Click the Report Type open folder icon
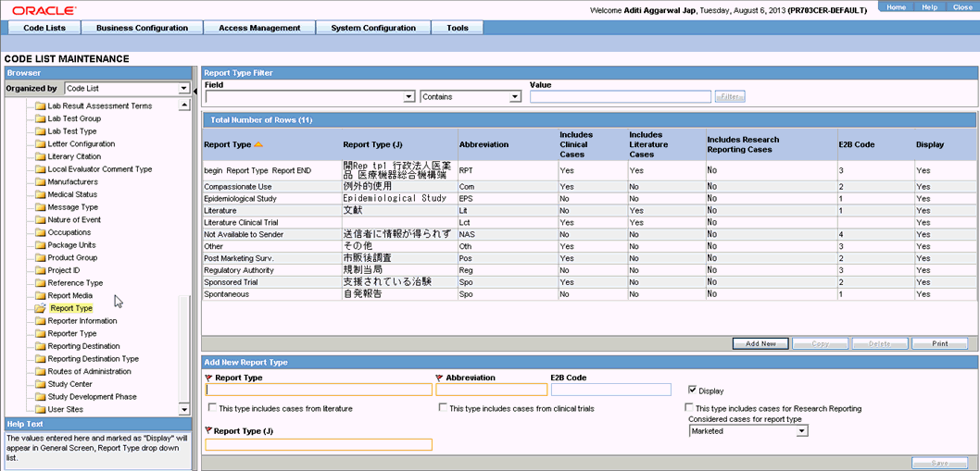The image size is (980, 471). coord(40,308)
